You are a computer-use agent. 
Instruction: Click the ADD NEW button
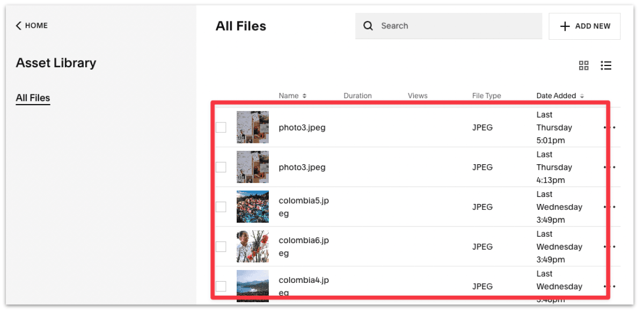pos(584,26)
